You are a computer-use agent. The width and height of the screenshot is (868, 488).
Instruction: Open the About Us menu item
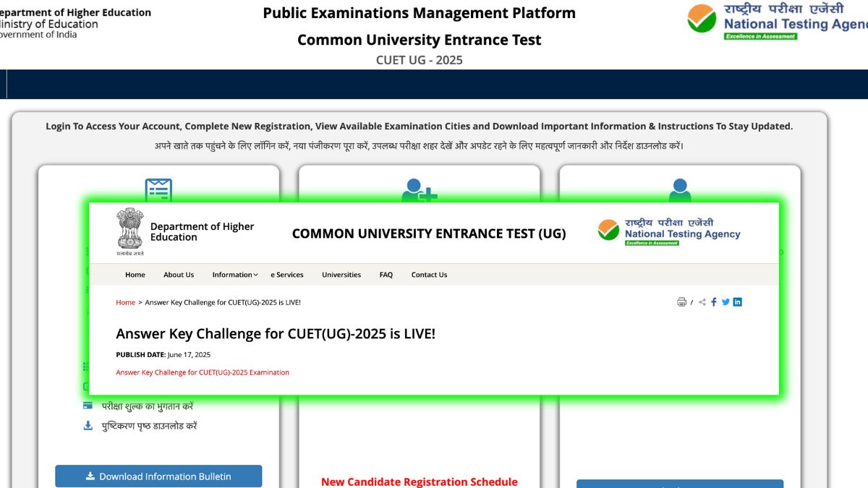coord(179,275)
